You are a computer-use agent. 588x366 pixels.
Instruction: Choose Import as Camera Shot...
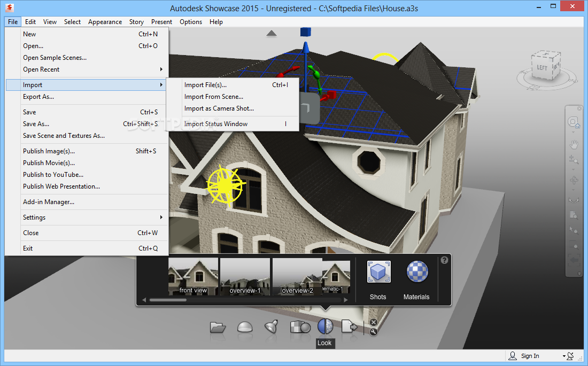(x=233, y=108)
